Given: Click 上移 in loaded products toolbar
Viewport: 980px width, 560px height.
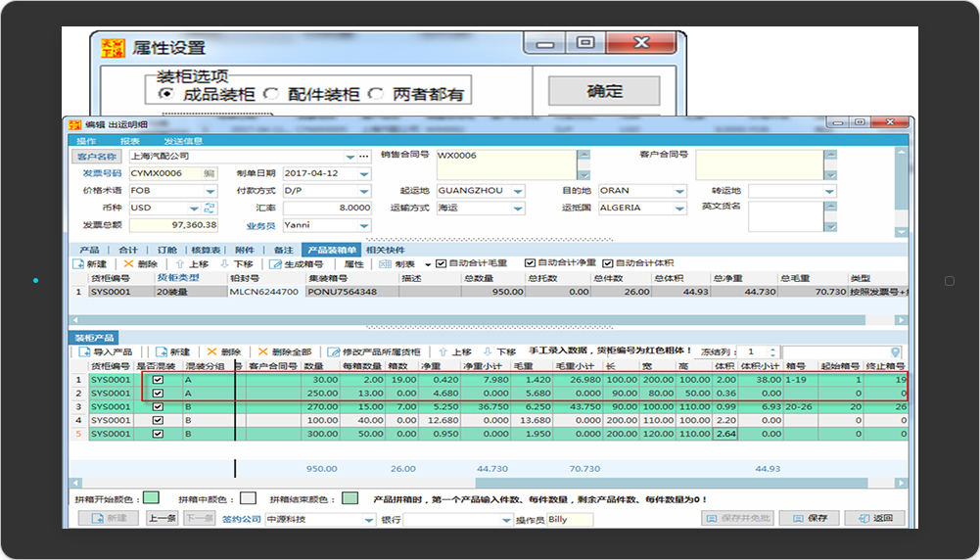Looking at the screenshot, I should pos(455,351).
